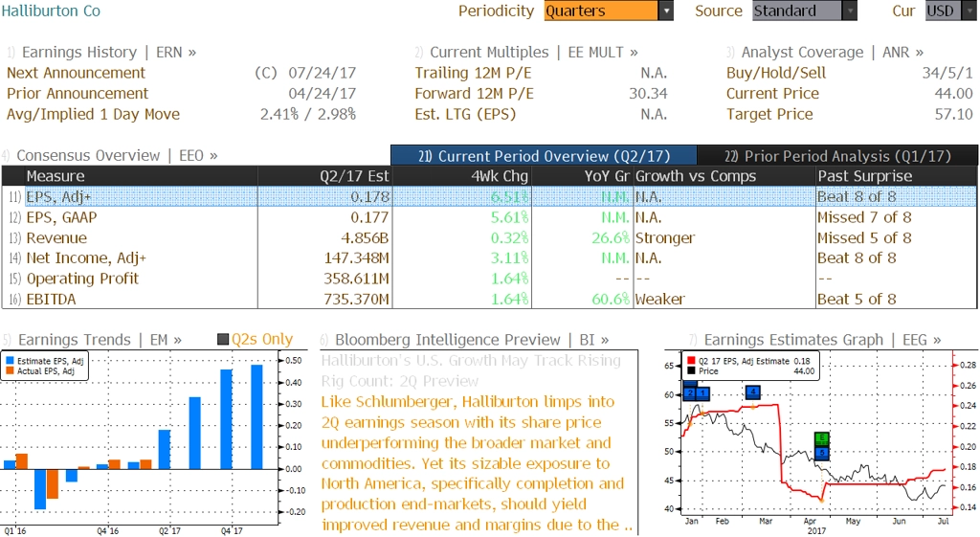Open the USD currency dropdown
The height and width of the screenshot is (537, 980).
tap(950, 11)
